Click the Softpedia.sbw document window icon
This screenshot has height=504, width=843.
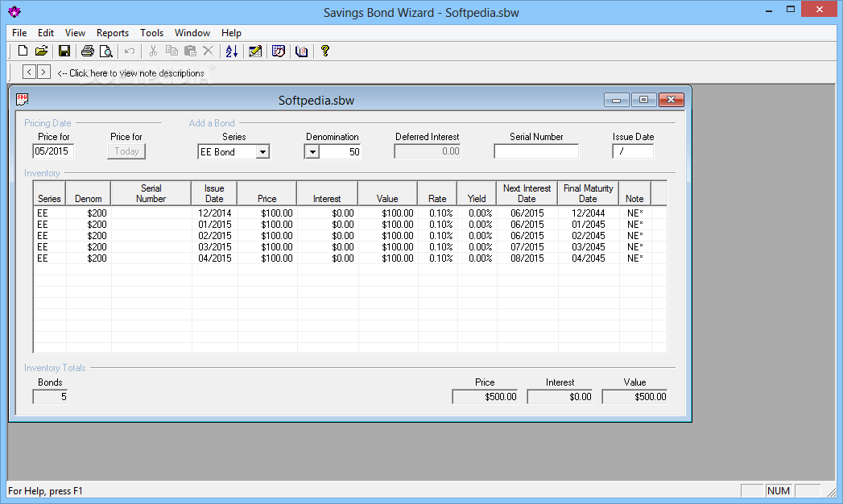tap(22, 99)
